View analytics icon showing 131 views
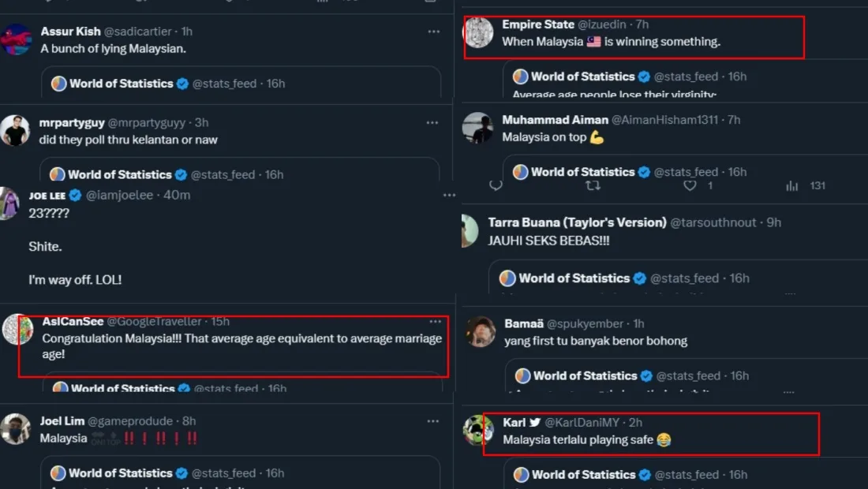868x489 pixels. pyautogui.click(x=792, y=185)
